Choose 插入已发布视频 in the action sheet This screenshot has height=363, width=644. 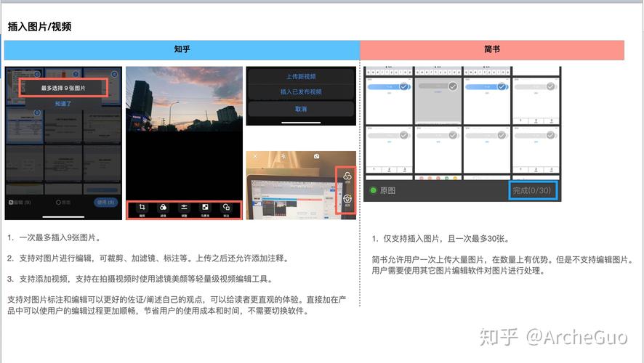tap(301, 92)
